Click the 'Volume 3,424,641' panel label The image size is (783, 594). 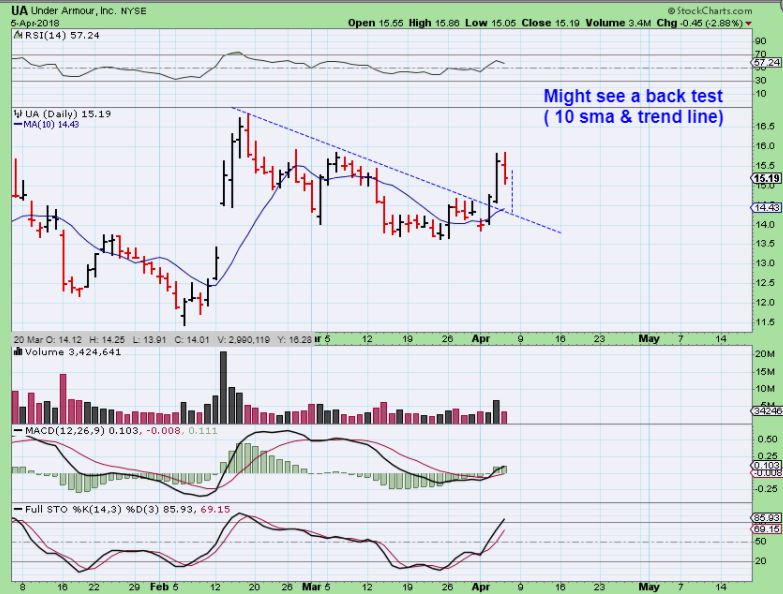(x=72, y=352)
